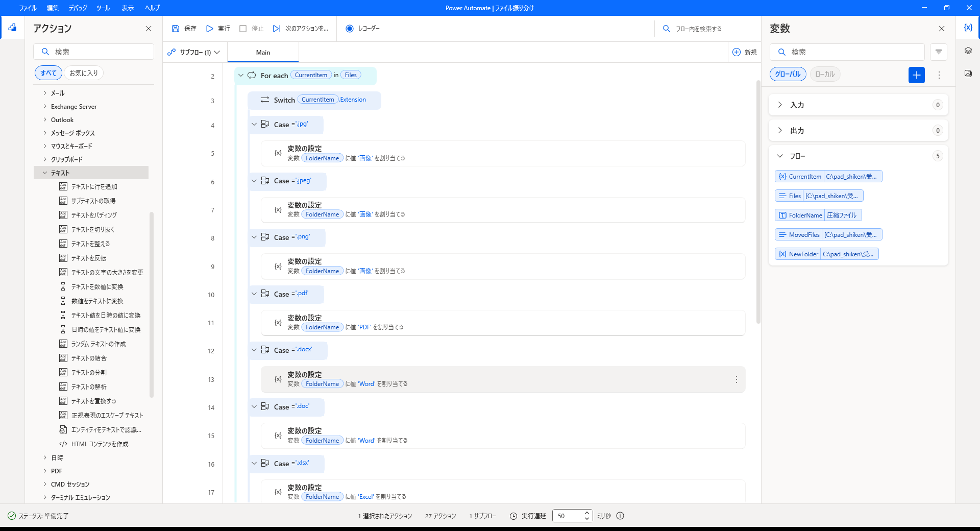This screenshot has height=531, width=980.
Task: Open the デバッグ menu
Action: coord(78,8)
